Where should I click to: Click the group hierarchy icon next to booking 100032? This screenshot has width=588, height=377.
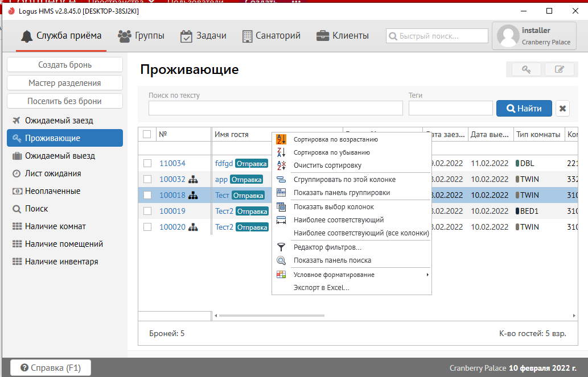[x=194, y=179]
